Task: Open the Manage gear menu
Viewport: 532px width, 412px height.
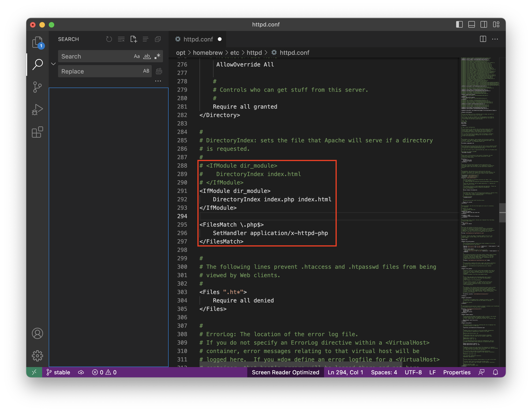Action: coord(37,356)
